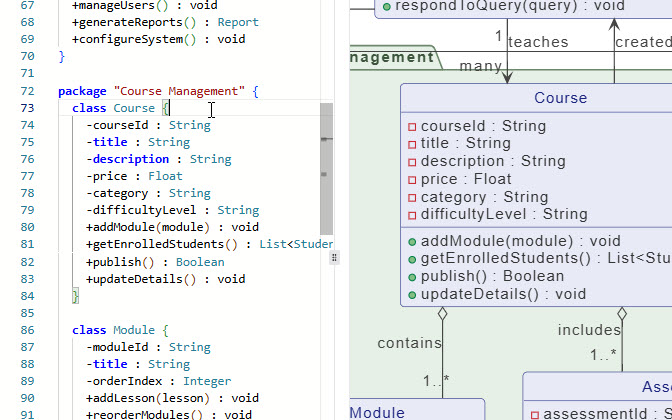The height and width of the screenshot is (420, 672).
Task: Click line number 85 in the gutter
Action: 27,313
